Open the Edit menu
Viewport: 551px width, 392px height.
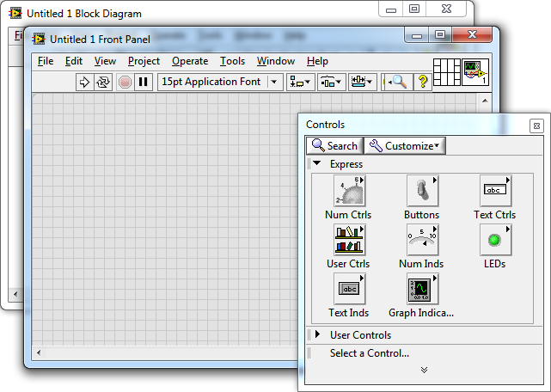point(74,61)
